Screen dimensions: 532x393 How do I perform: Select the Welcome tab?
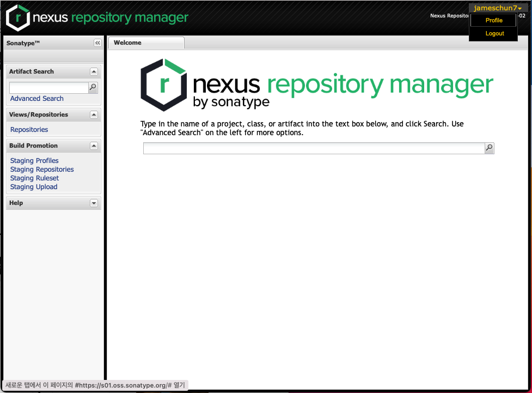[x=146, y=43]
